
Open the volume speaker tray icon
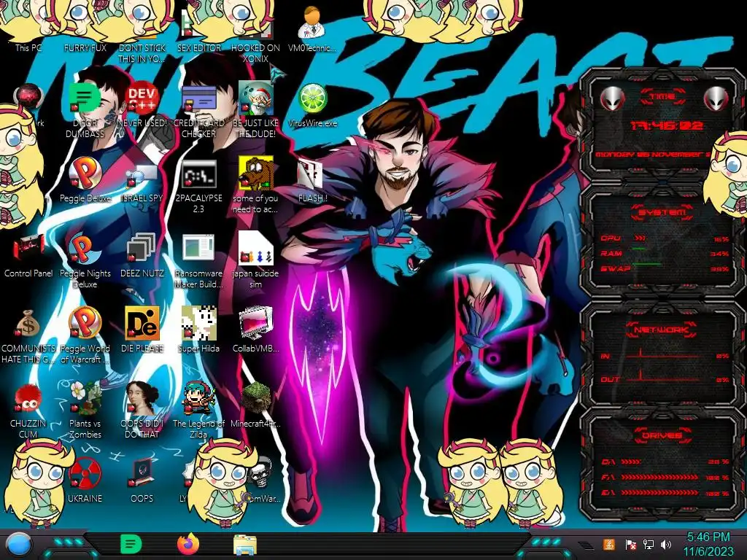tap(666, 544)
